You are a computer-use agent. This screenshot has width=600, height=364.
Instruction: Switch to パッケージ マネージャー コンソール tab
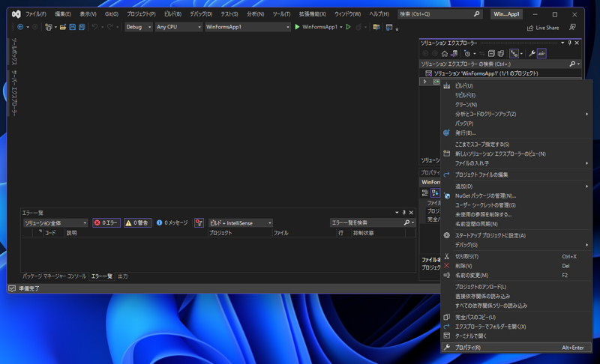(x=54, y=276)
